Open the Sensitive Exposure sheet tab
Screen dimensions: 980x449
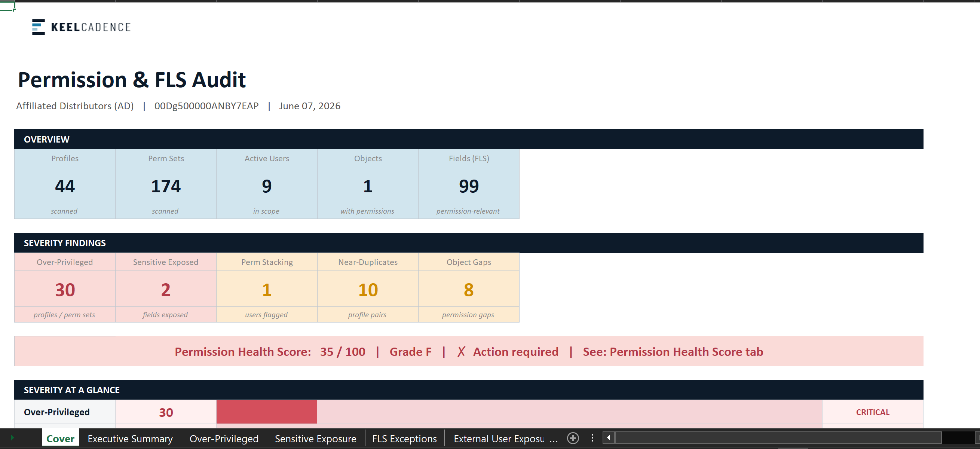(315, 439)
